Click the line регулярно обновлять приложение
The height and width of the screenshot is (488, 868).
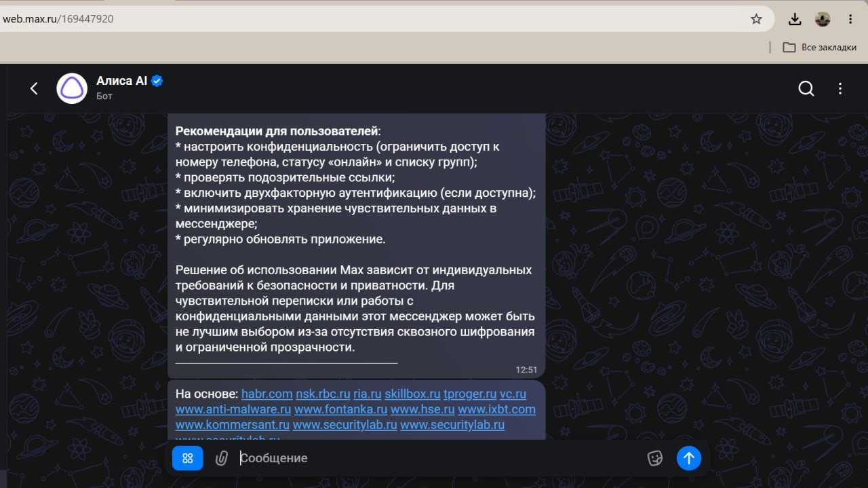click(280, 239)
